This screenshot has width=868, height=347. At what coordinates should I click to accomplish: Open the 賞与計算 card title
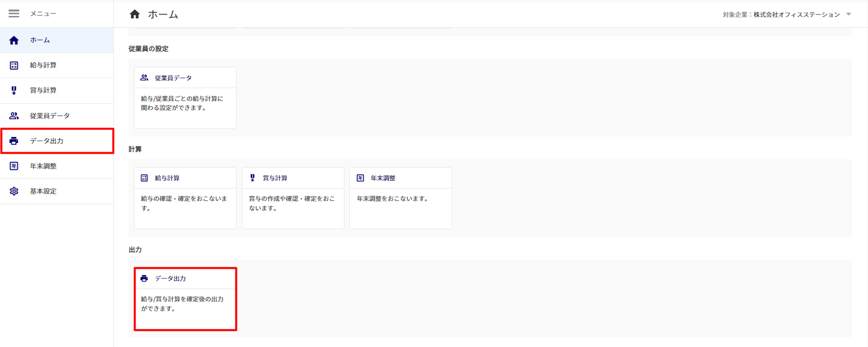275,178
